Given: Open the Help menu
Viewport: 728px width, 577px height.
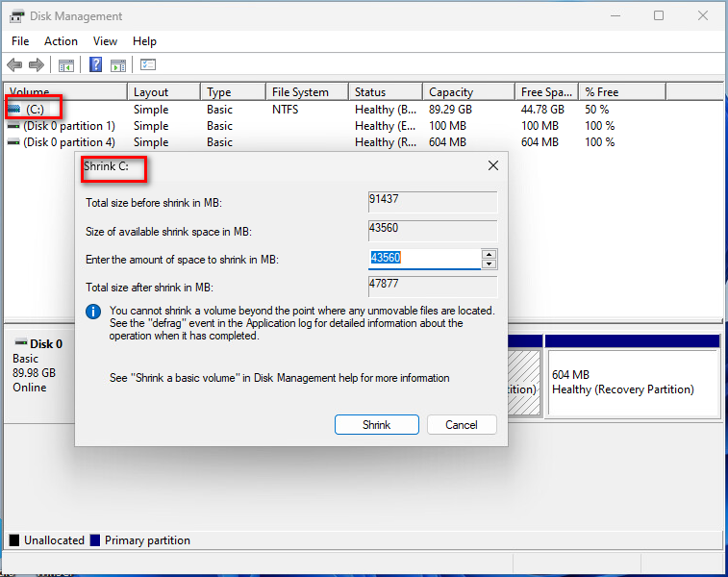Looking at the screenshot, I should click(x=144, y=41).
